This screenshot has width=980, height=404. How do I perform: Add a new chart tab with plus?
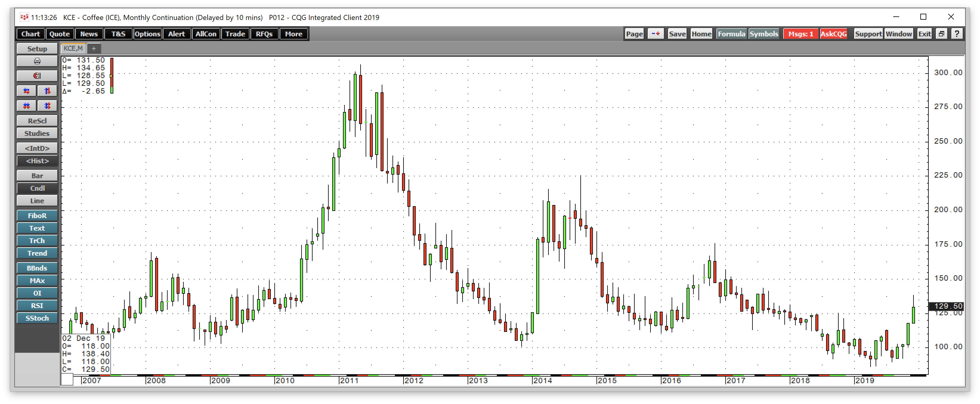tap(94, 49)
